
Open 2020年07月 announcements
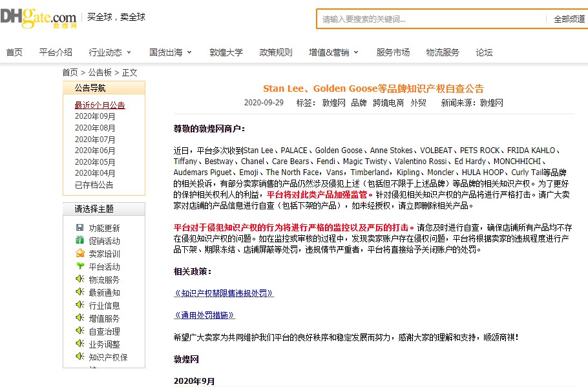coord(95,140)
